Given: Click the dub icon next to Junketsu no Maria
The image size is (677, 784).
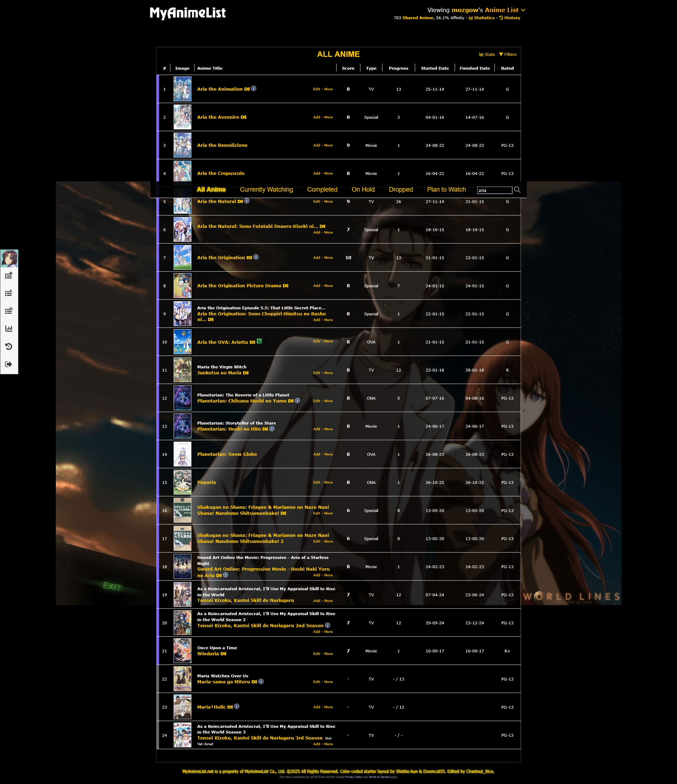Looking at the screenshot, I should point(246,373).
